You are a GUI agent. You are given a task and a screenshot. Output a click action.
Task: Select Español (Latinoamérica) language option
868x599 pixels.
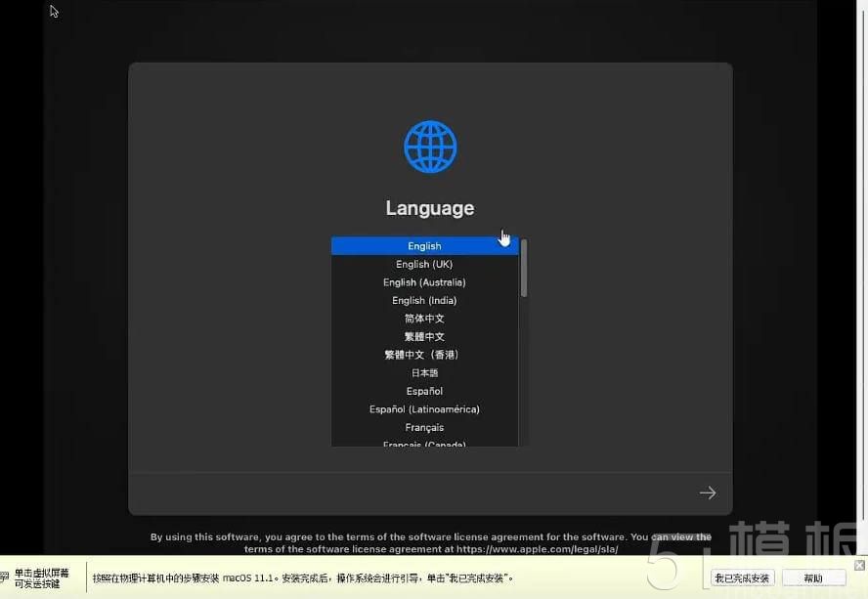click(x=423, y=408)
